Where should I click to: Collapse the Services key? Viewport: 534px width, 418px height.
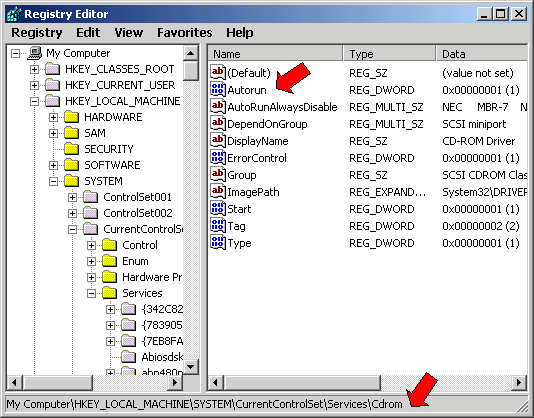pyautogui.click(x=91, y=293)
